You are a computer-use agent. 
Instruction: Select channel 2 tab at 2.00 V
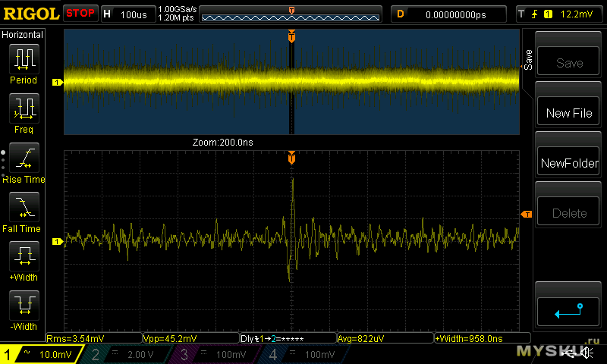coord(125,354)
